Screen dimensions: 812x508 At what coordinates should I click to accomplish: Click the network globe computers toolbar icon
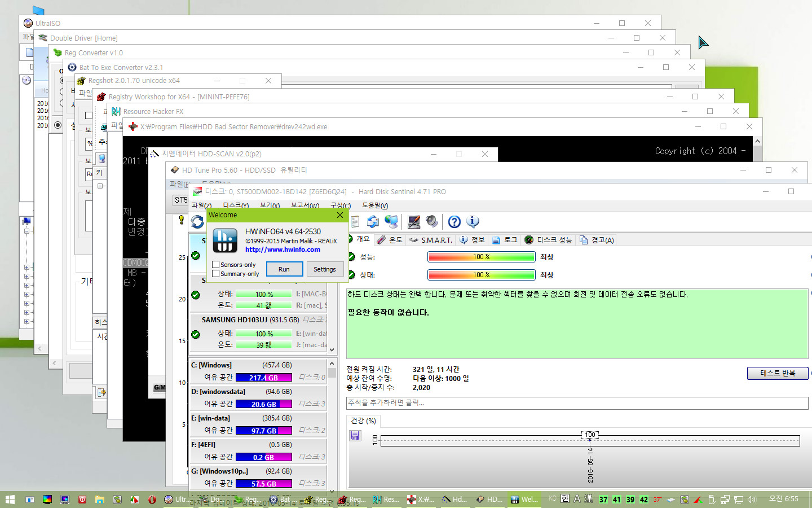point(391,222)
